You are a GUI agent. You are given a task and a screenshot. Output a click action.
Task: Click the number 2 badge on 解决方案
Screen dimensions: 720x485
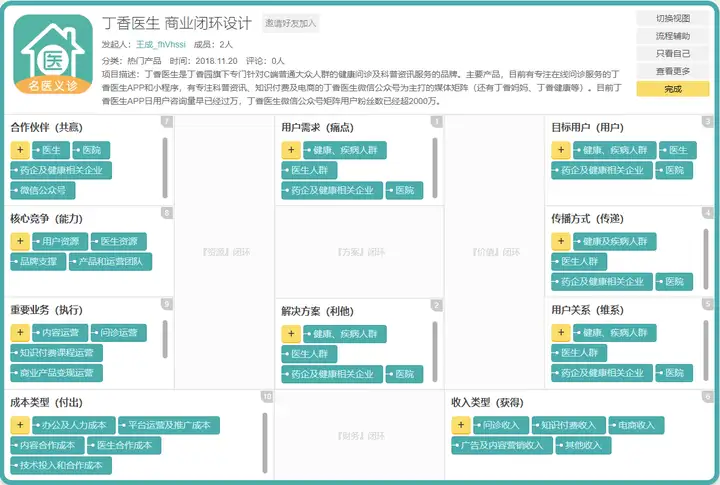tap(437, 305)
